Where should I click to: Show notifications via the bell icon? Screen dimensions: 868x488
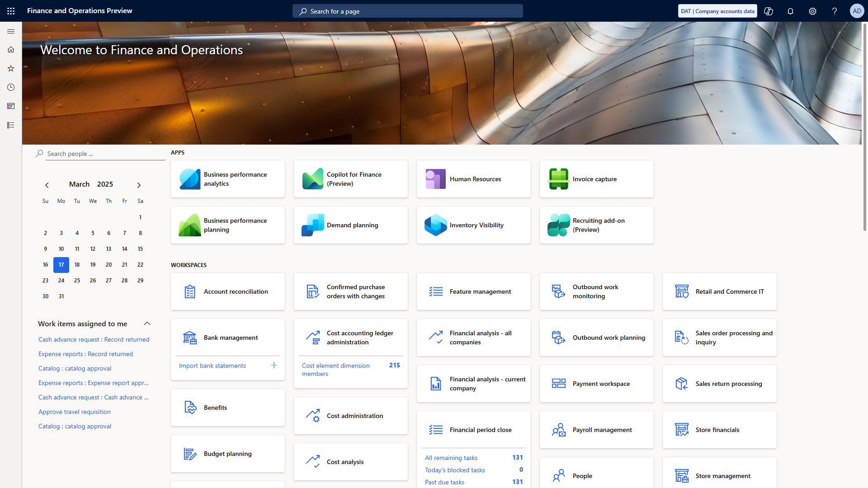[790, 11]
